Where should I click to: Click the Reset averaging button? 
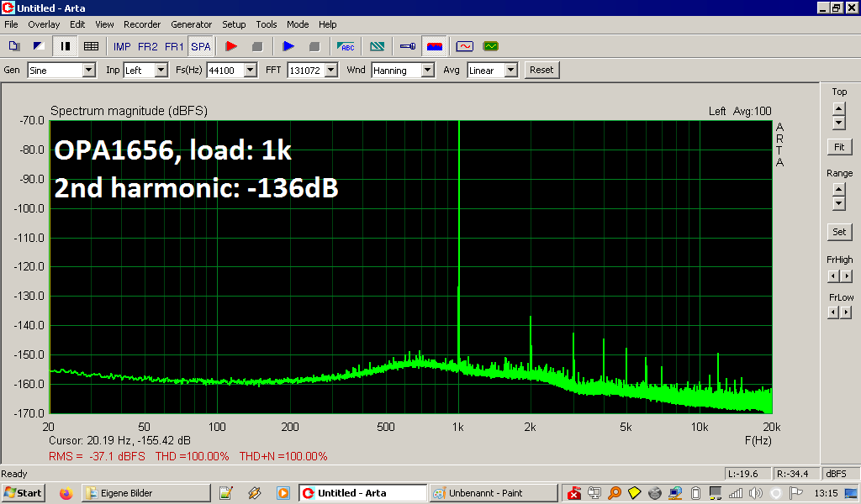pyautogui.click(x=541, y=71)
